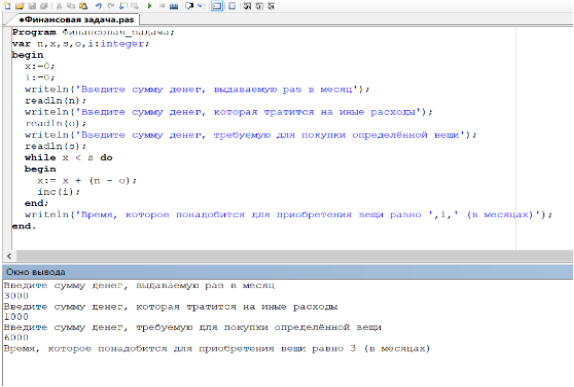Click output value 6000
Viewport: 574px width, 387px height.
point(16,337)
